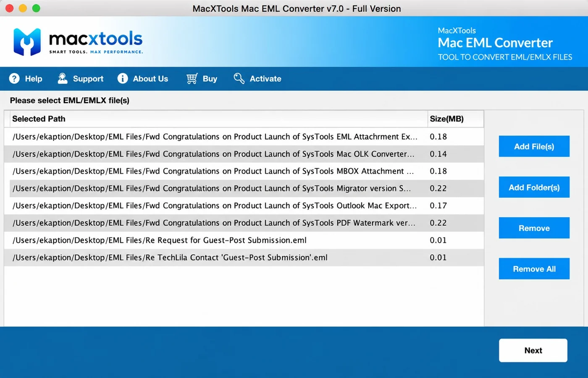Image resolution: width=588 pixels, height=378 pixels.
Task: Select Re TechLila Contact Guest-Post Submission row
Action: coord(244,257)
